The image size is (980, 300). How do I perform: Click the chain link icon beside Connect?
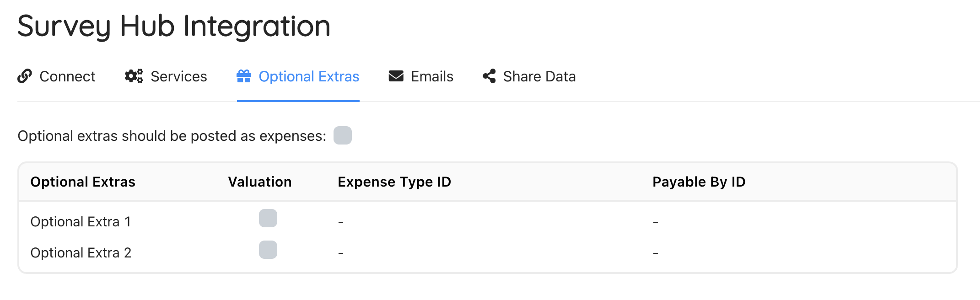pyautogui.click(x=25, y=76)
